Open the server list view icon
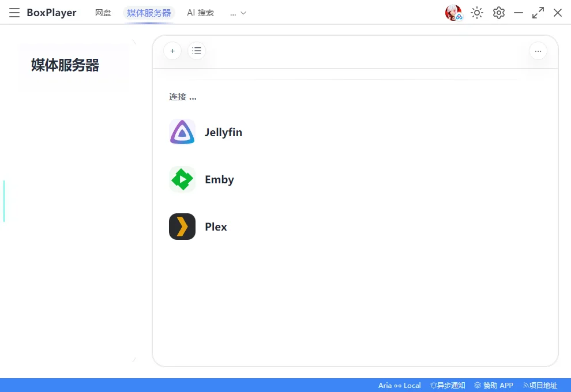This screenshot has width=571, height=392. point(197,51)
